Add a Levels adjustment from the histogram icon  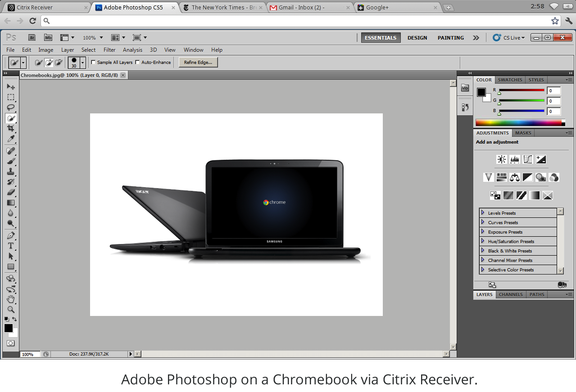pos(515,159)
